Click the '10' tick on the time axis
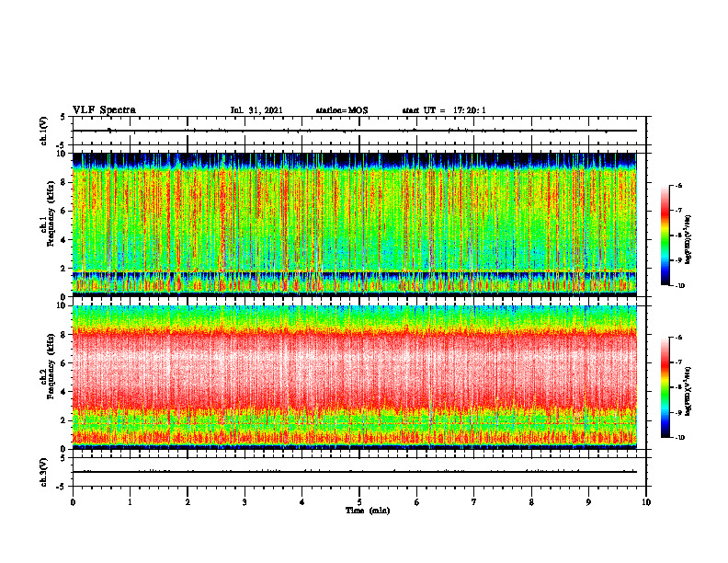The width and height of the screenshot is (728, 563). pos(646,502)
